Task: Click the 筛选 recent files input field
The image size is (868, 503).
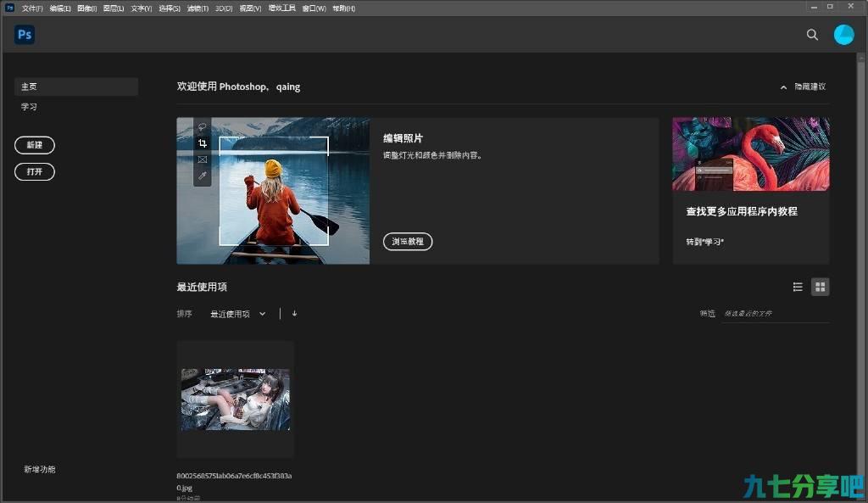Action: pyautogui.click(x=776, y=314)
